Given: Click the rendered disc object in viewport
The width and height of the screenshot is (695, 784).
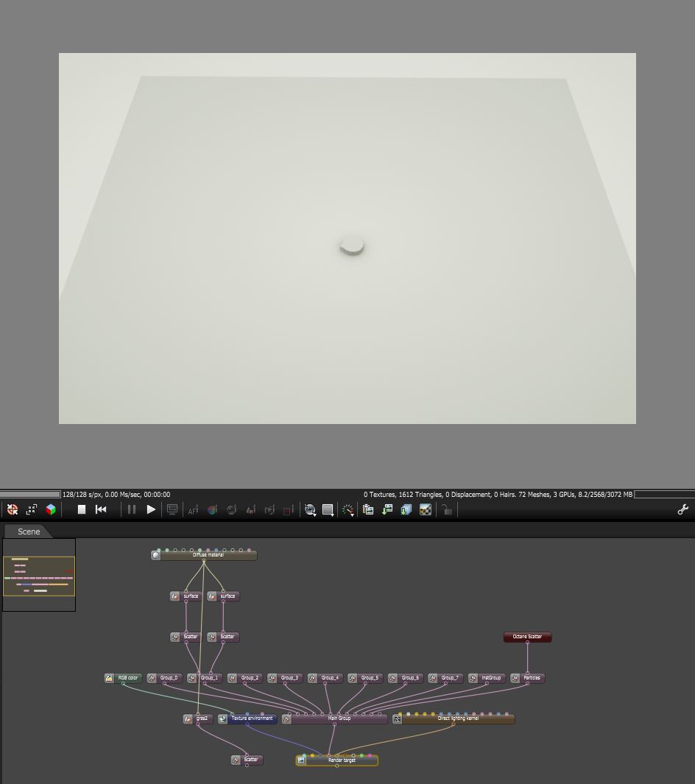Looking at the screenshot, I should pyautogui.click(x=352, y=247).
